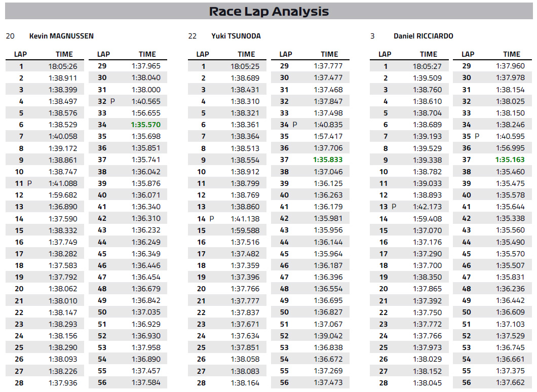Click Magnussen's green fastest lap 1:35.570

click(x=146, y=125)
